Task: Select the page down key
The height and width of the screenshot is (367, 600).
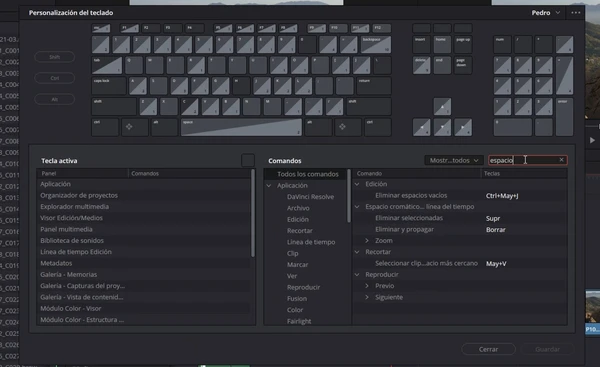Action: tap(463, 65)
